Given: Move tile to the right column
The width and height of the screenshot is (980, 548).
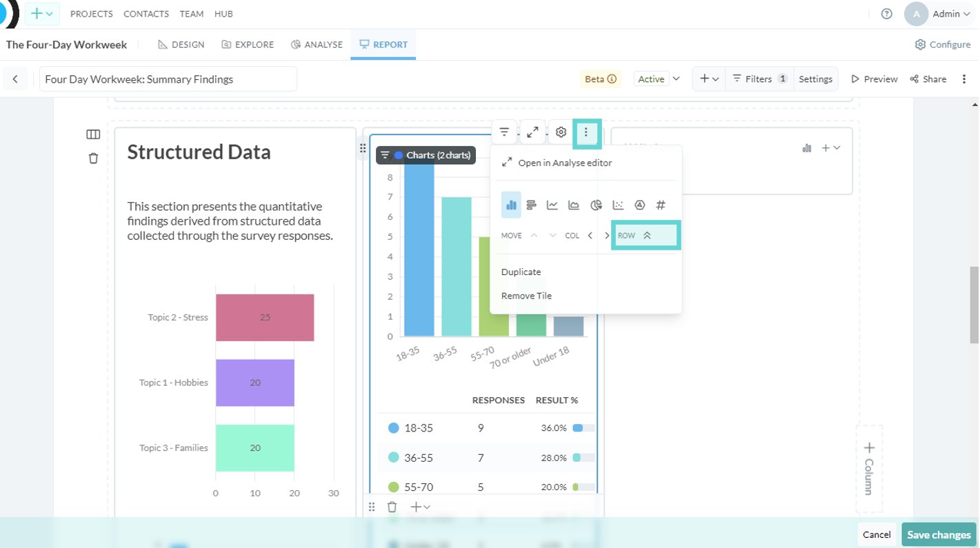Looking at the screenshot, I should pos(607,235).
